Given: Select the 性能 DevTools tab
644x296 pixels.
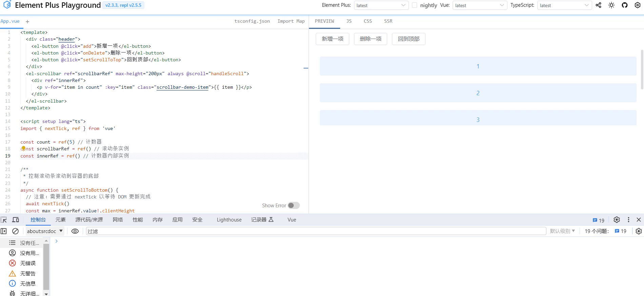Looking at the screenshot, I should pos(138,220).
